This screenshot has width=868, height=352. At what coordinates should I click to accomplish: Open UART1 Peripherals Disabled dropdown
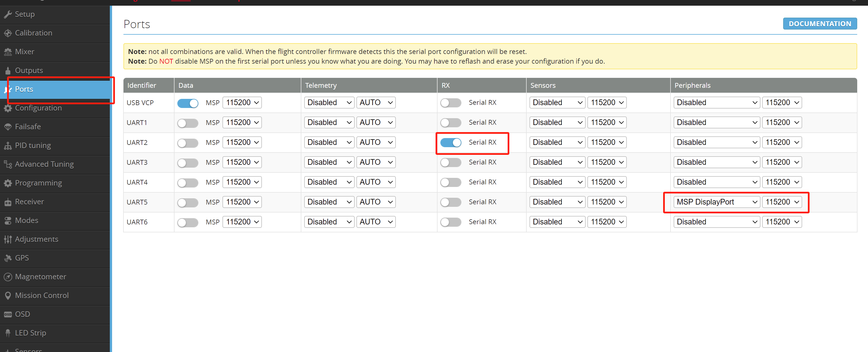click(x=716, y=122)
